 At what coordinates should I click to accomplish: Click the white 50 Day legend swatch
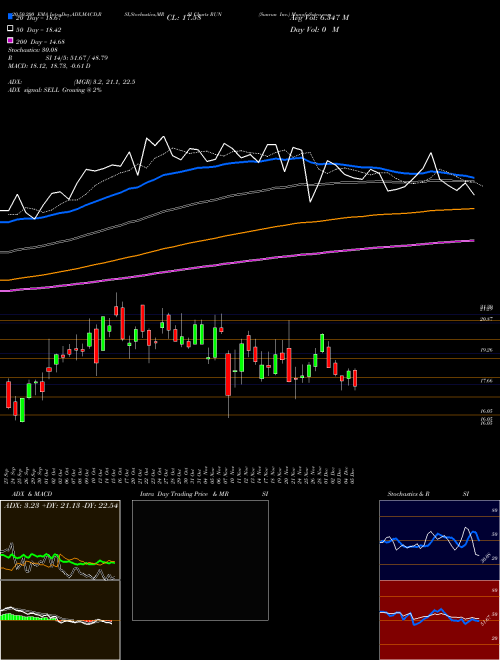click(10, 29)
